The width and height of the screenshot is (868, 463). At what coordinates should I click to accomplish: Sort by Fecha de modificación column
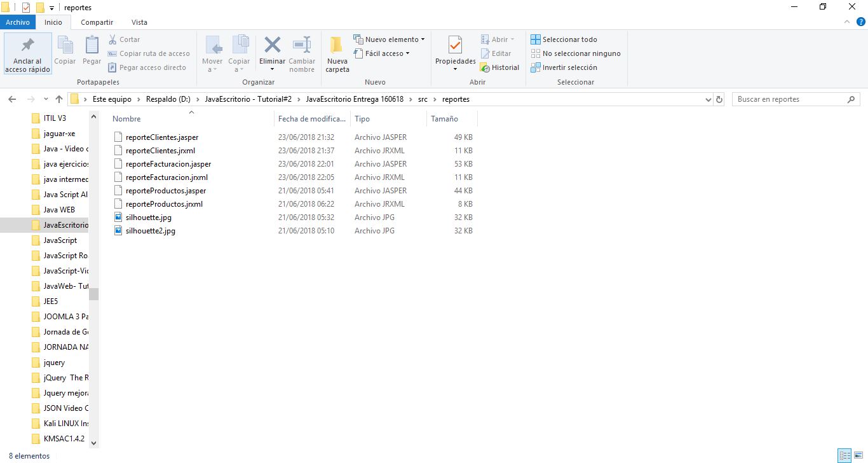(x=312, y=119)
